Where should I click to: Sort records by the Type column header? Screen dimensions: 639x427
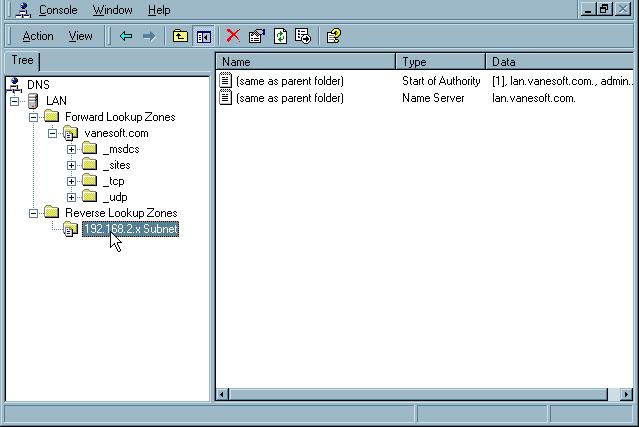[x=440, y=62]
